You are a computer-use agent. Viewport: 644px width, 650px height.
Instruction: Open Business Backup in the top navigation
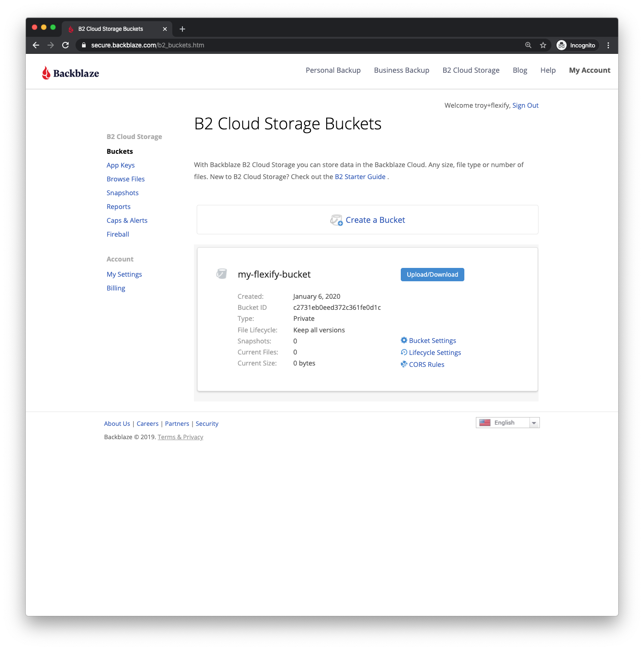click(402, 70)
